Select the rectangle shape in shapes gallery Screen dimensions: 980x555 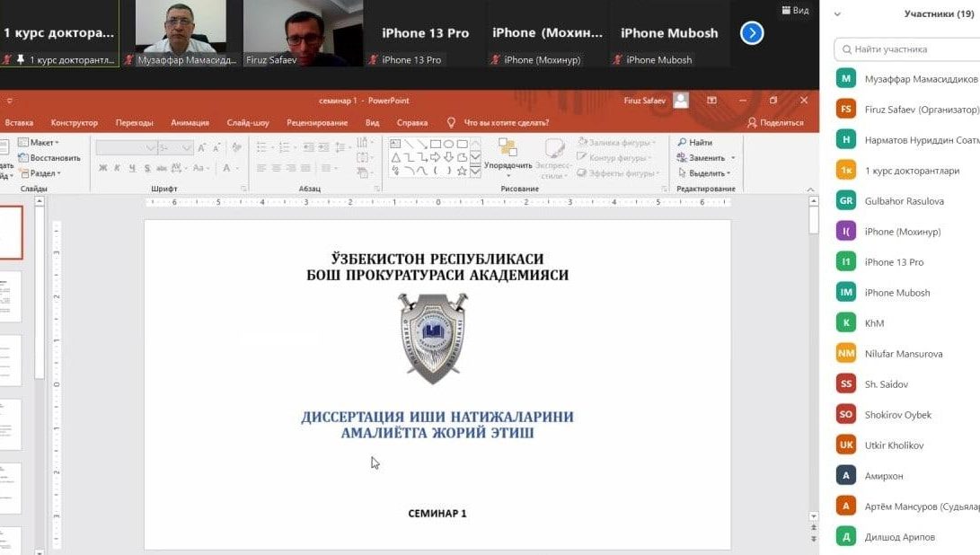tap(435, 144)
